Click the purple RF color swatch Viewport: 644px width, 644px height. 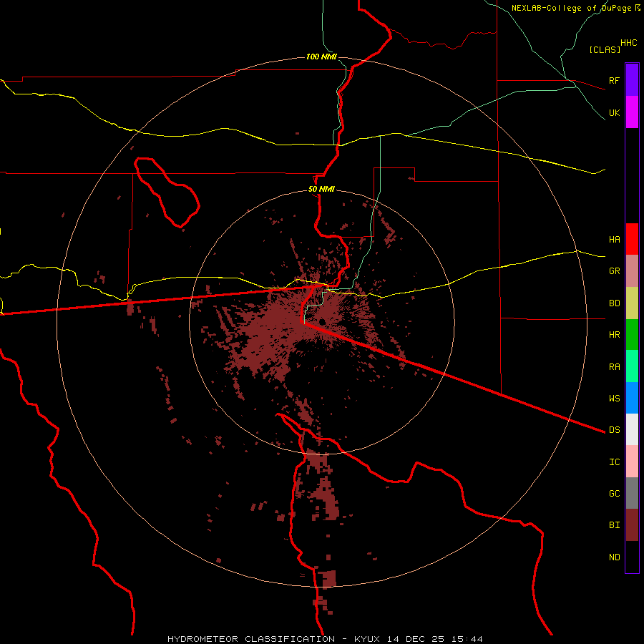(632, 80)
